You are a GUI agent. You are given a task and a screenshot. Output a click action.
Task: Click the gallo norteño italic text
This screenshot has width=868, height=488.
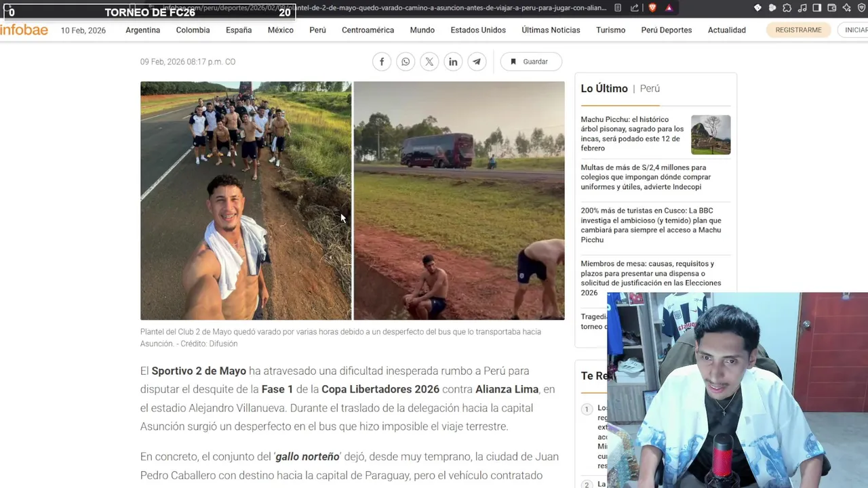coord(307,457)
